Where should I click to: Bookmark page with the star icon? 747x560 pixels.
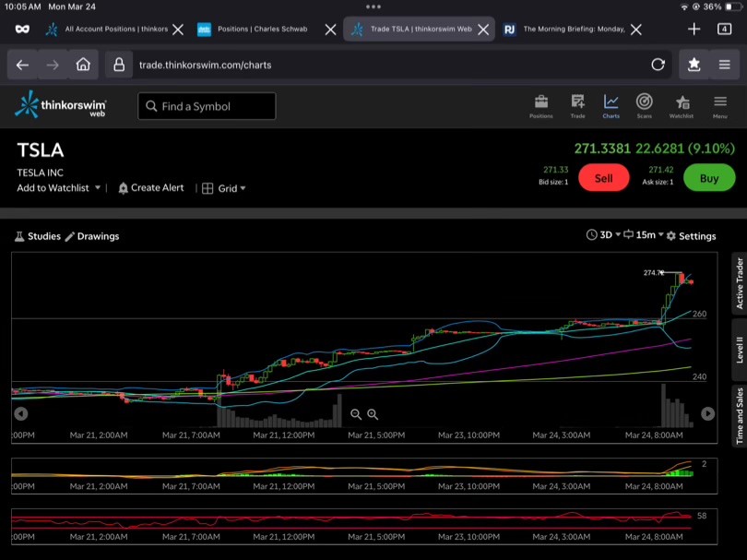[x=694, y=65]
